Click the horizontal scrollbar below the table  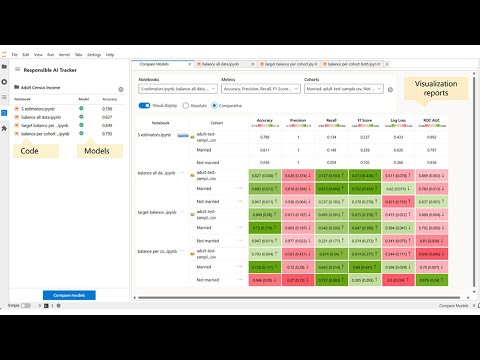coord(299,297)
